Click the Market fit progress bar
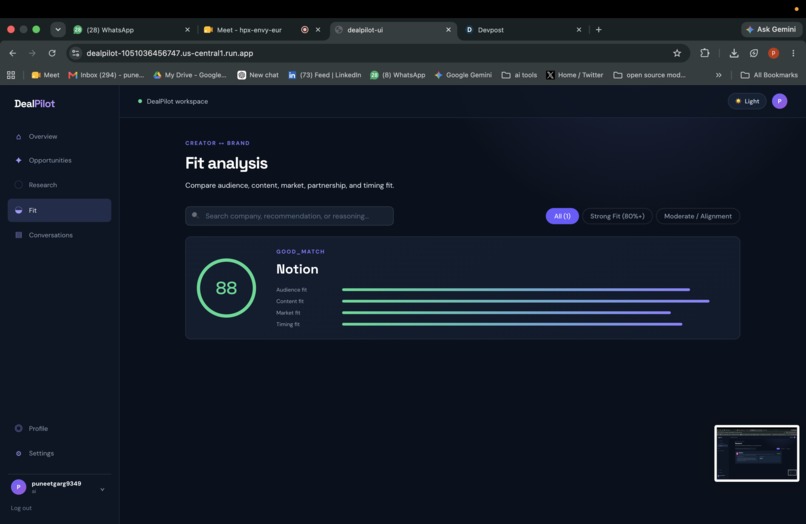This screenshot has width=806, height=524. (506, 313)
